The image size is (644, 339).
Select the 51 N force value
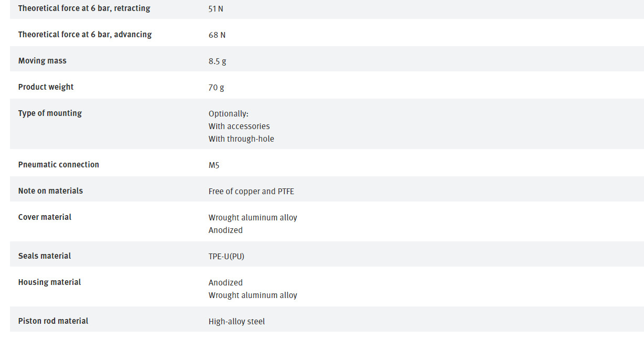(216, 9)
